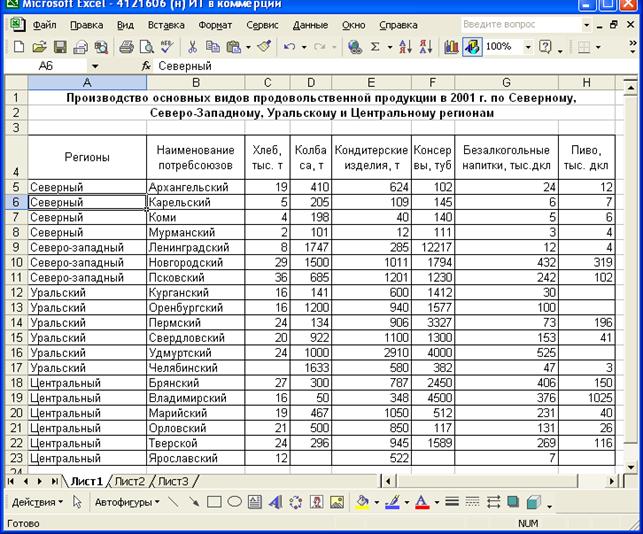Open the Chart Wizard icon
The height and width of the screenshot is (534, 643).
point(450,46)
